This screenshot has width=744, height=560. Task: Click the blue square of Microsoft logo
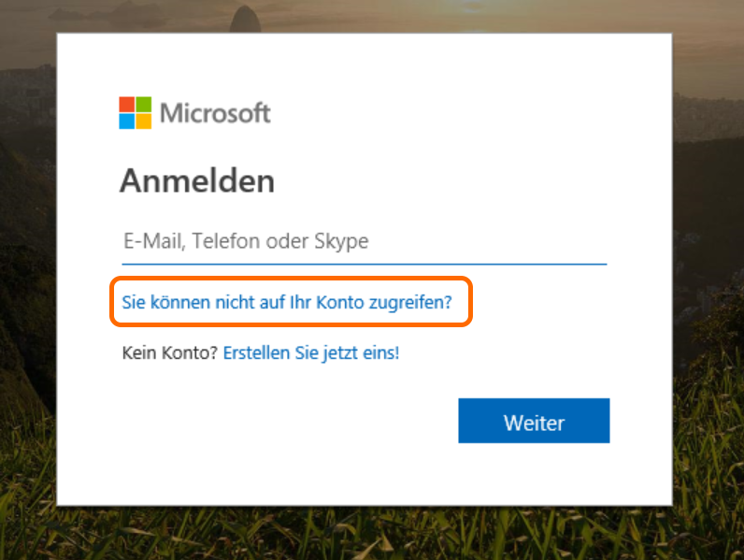pyautogui.click(x=127, y=122)
